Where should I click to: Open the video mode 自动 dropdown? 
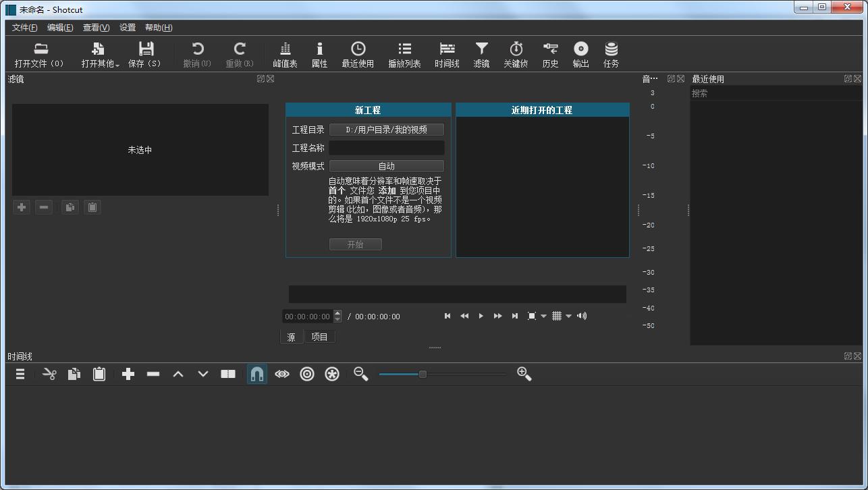tap(386, 166)
